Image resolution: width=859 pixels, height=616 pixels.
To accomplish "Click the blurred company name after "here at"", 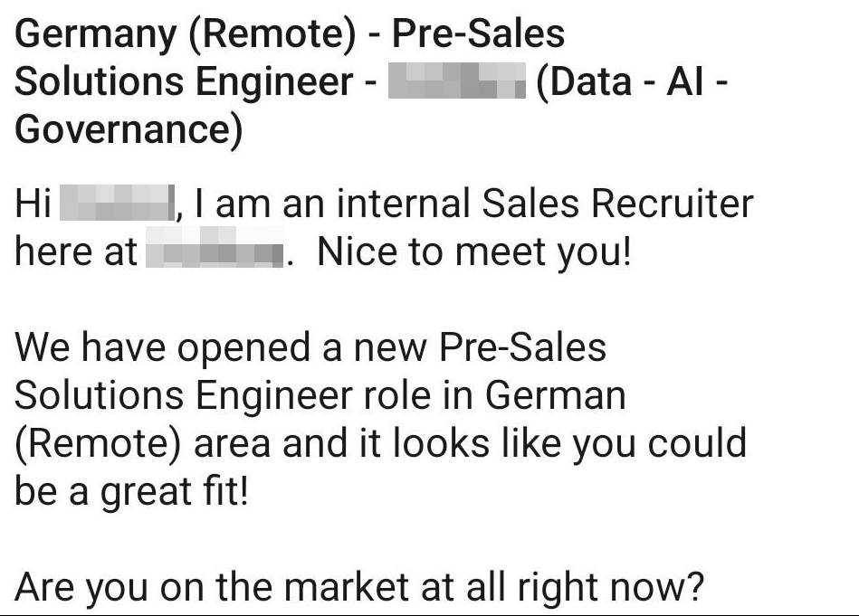I will click(215, 251).
